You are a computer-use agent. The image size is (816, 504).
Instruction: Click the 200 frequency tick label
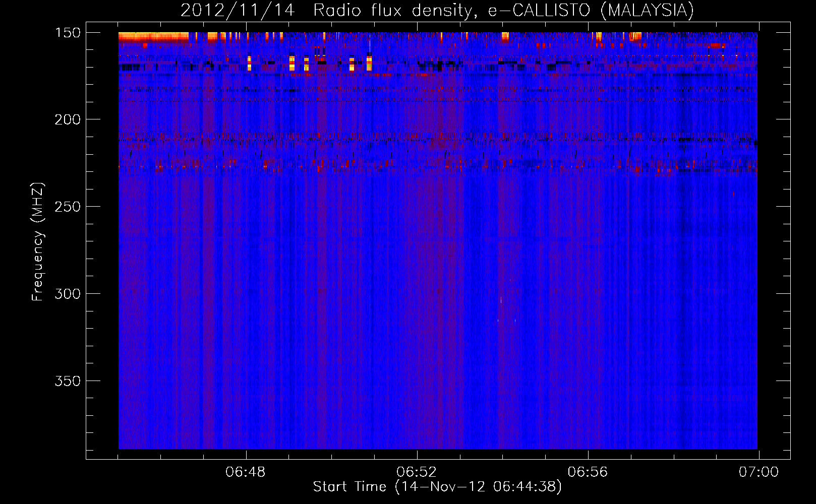[68, 119]
